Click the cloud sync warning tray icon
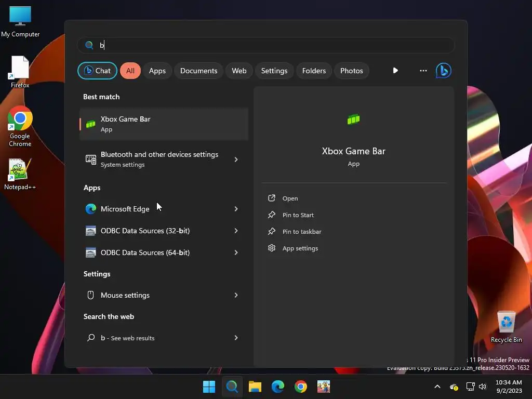 pyautogui.click(x=454, y=387)
